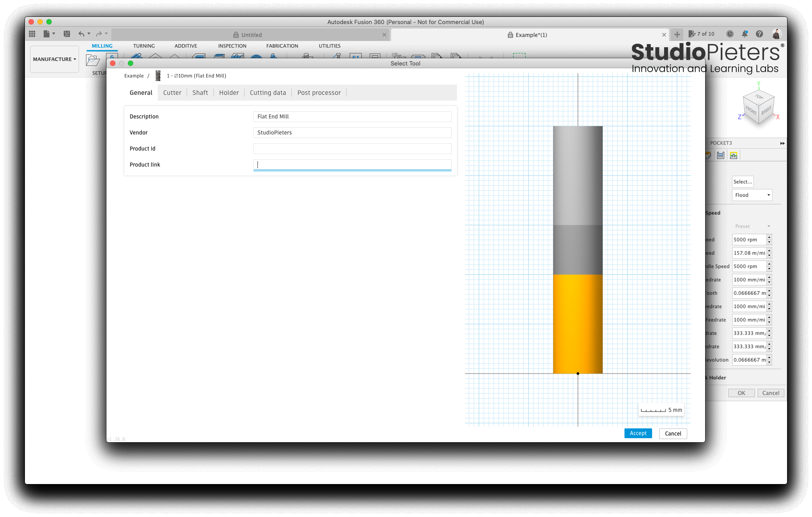Screen dimensions: 812x517
Task: Decrease the 157.08 m/min value with down arrow
Action: (769, 256)
